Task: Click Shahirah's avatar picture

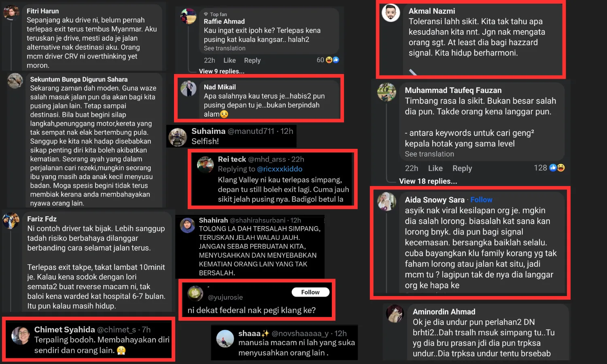Action: tap(187, 225)
